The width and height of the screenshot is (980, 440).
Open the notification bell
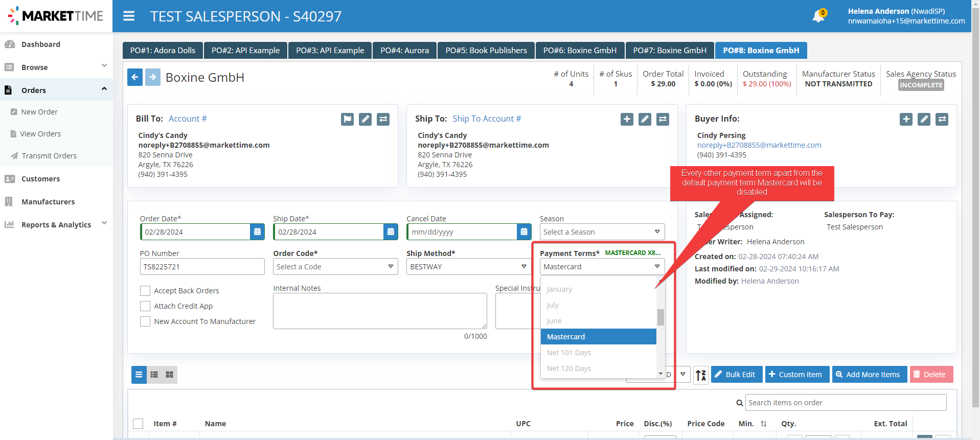click(x=818, y=16)
